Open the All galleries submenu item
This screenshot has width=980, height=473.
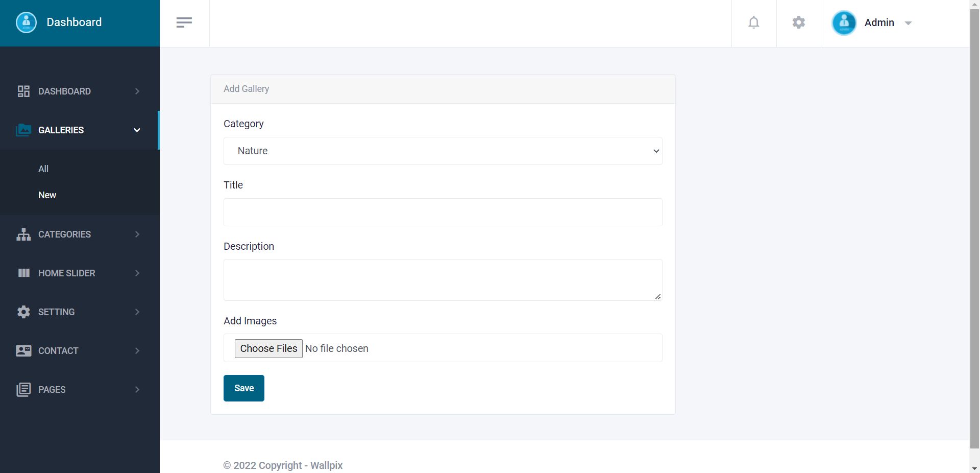43,169
